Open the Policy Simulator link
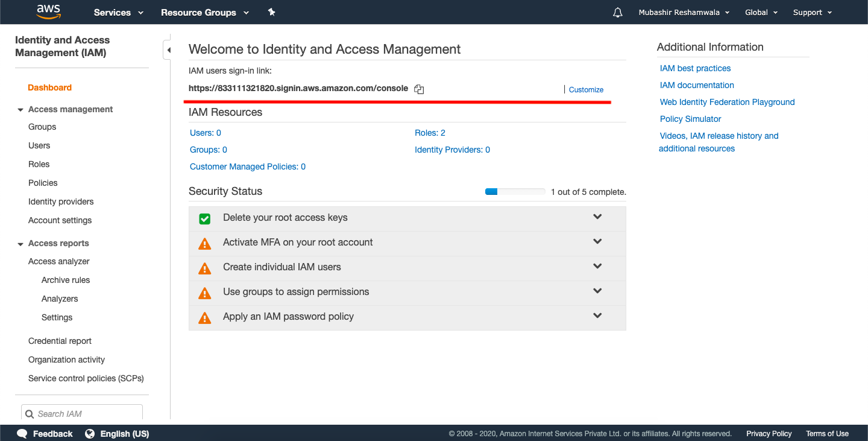868x441 pixels. [x=690, y=119]
